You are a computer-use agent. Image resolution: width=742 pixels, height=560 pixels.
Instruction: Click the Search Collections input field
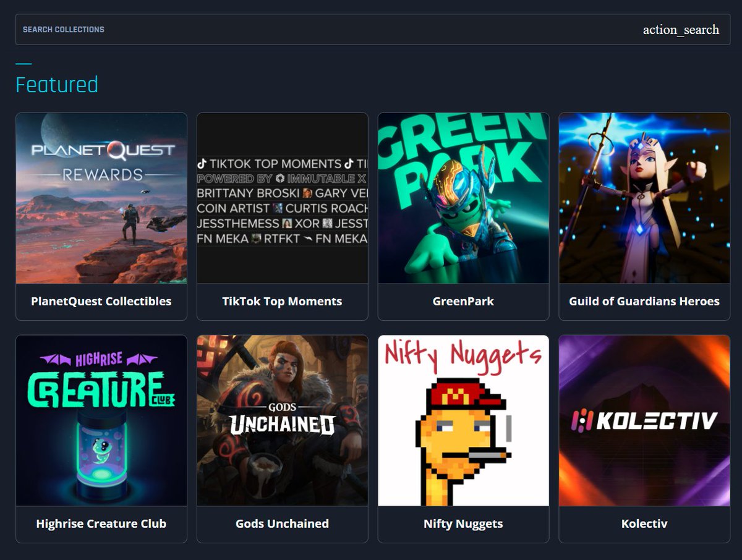[372, 29]
